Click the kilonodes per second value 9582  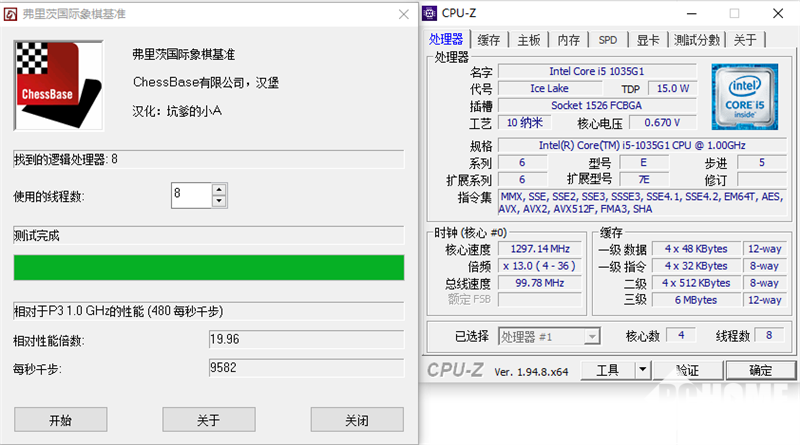306,368
